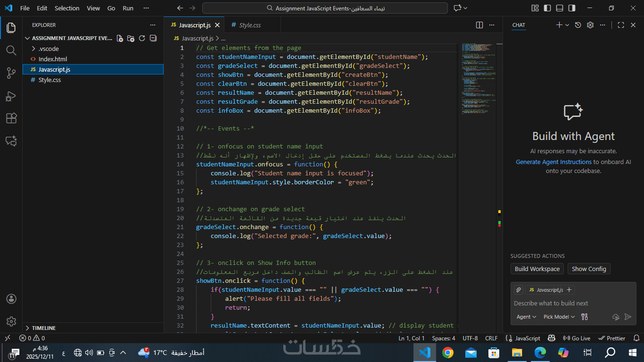The width and height of the screenshot is (644, 362).
Task: Toggle the bottom panel layout button
Action: [x=560, y=8]
